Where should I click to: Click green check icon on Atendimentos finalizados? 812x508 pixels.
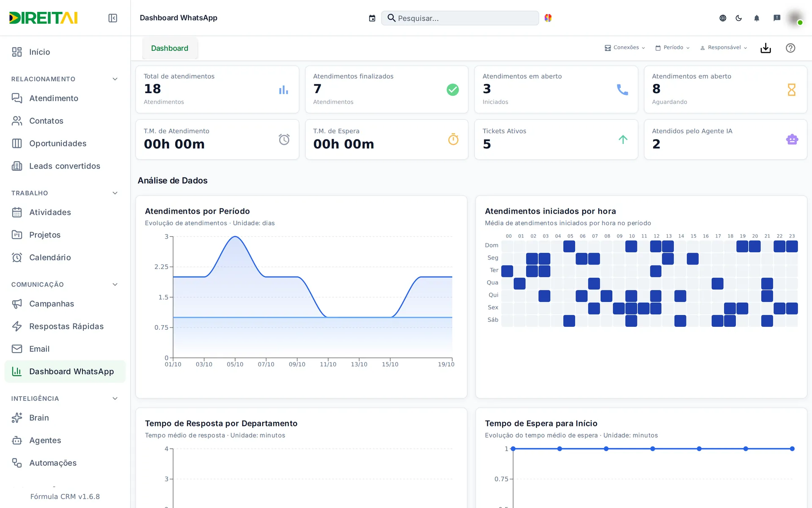453,90
